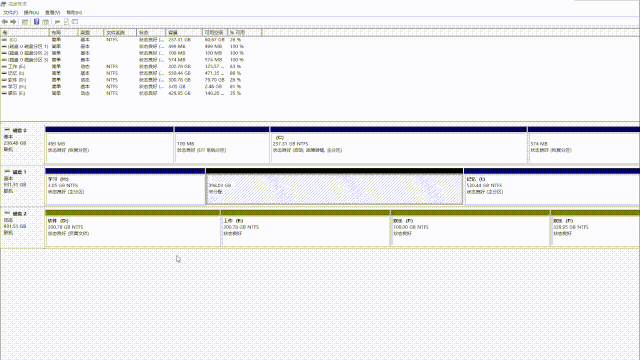Click the volume icon of the 软件 (D:) row
This screenshot has width=640, height=360.
pos(4,80)
